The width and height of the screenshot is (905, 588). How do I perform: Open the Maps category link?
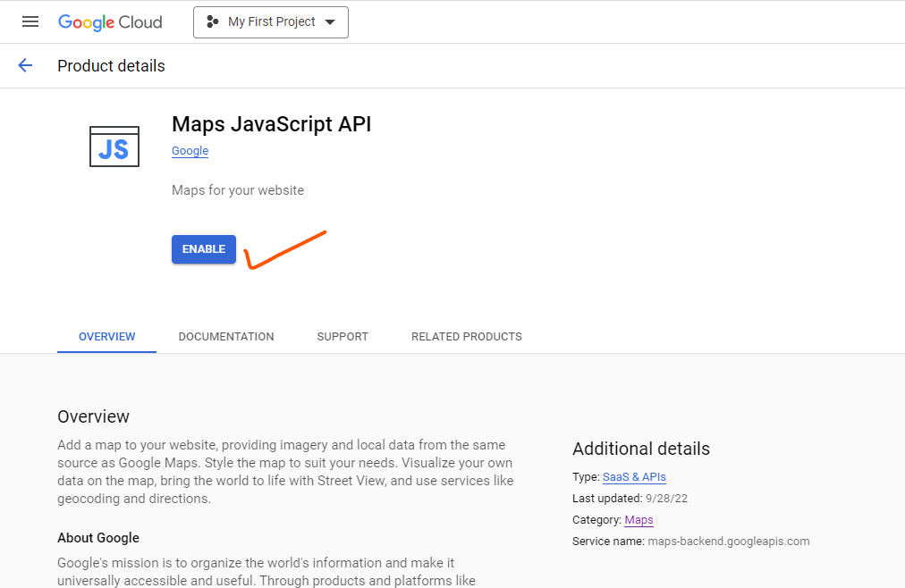[639, 520]
